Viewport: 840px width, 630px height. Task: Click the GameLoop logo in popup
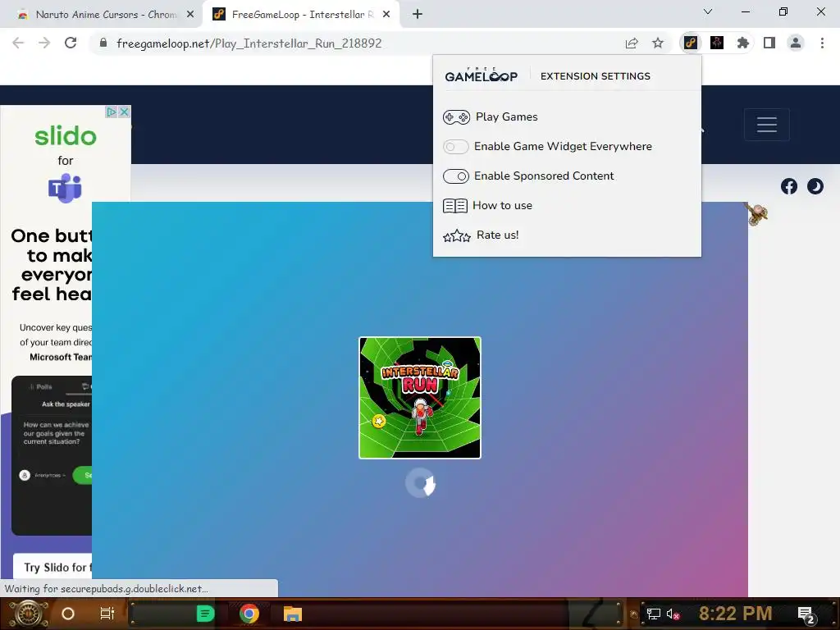click(481, 75)
